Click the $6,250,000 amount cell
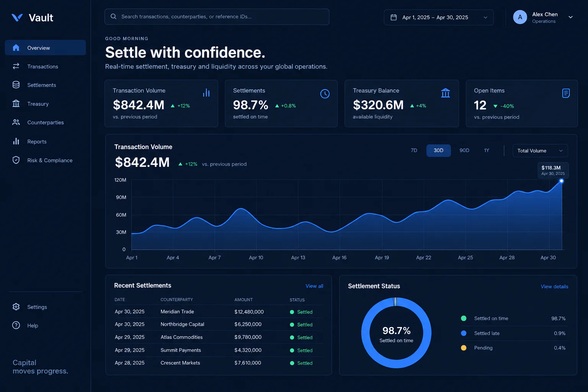The image size is (588, 392). pyautogui.click(x=248, y=324)
